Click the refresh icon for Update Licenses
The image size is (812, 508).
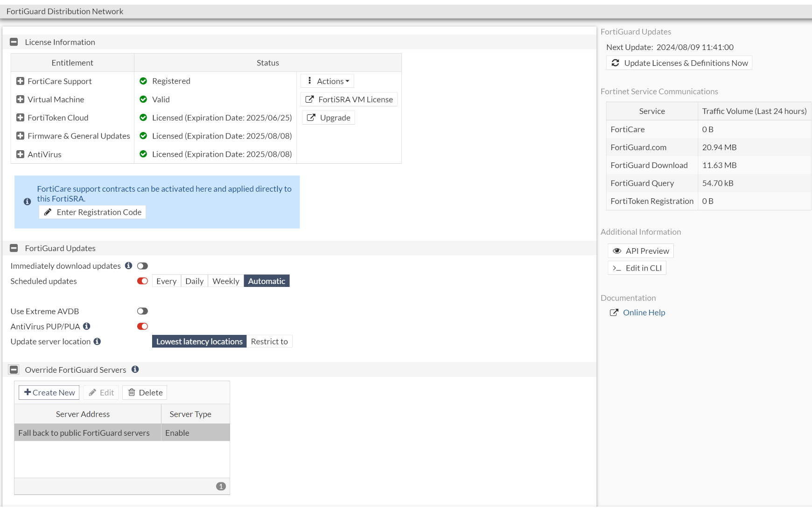[616, 63]
